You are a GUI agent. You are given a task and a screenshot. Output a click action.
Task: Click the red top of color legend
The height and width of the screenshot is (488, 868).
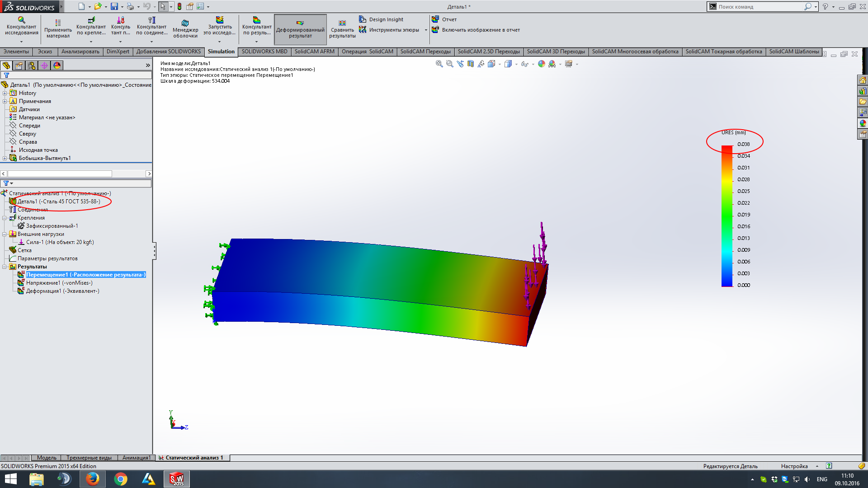tap(726, 148)
